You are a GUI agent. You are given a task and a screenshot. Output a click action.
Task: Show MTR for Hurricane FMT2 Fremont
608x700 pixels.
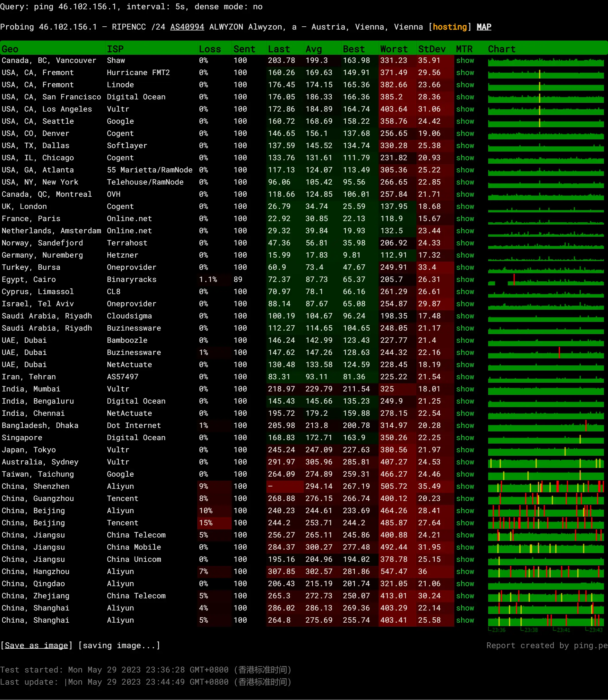pyautogui.click(x=465, y=73)
